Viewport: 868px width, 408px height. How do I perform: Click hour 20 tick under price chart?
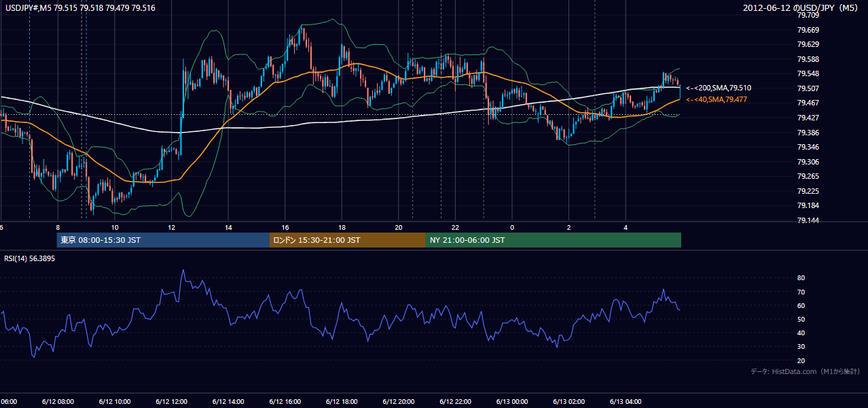coord(399,227)
